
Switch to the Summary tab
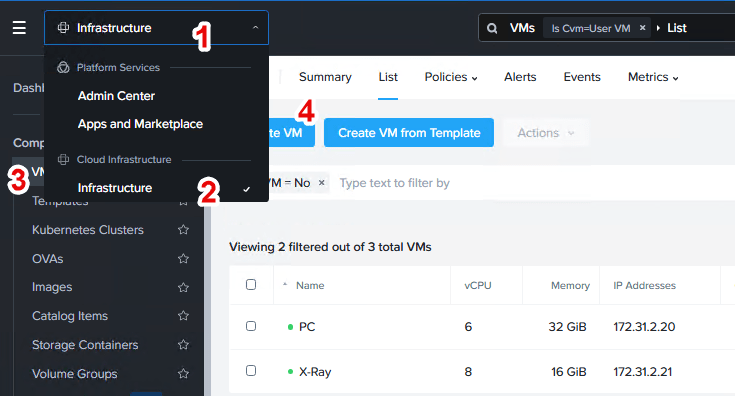[325, 77]
